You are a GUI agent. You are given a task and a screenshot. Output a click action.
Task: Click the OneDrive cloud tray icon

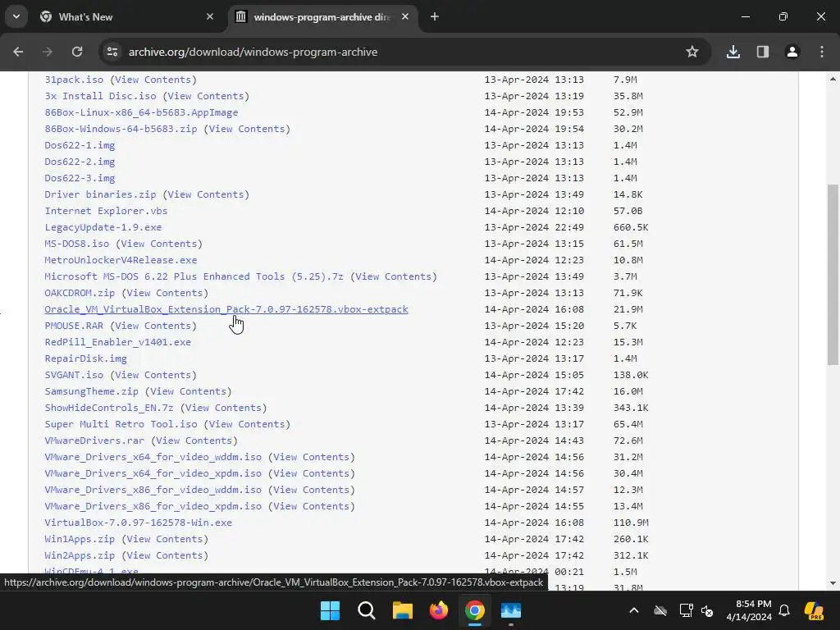[x=660, y=610]
